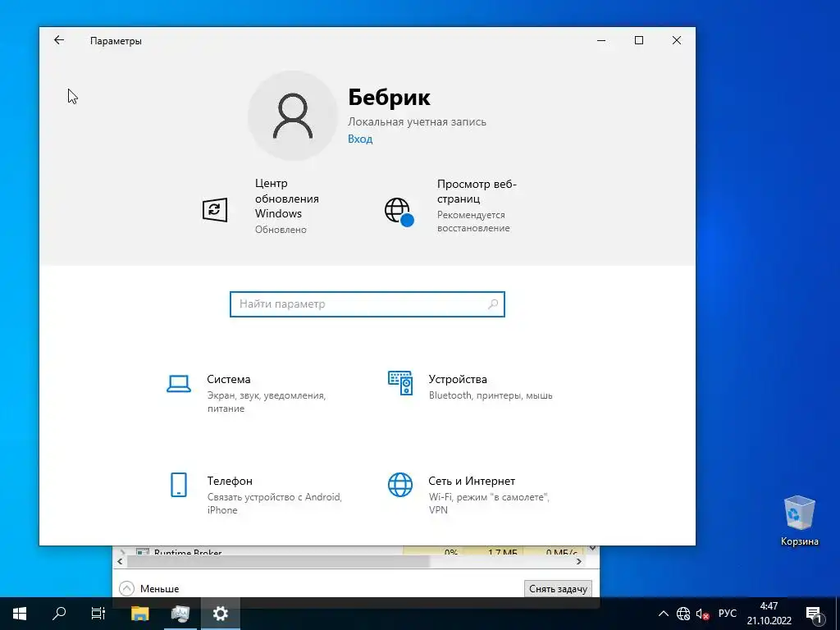Viewport: 840px width, 630px height.
Task: Open Task View on the taskbar
Action: click(x=98, y=614)
